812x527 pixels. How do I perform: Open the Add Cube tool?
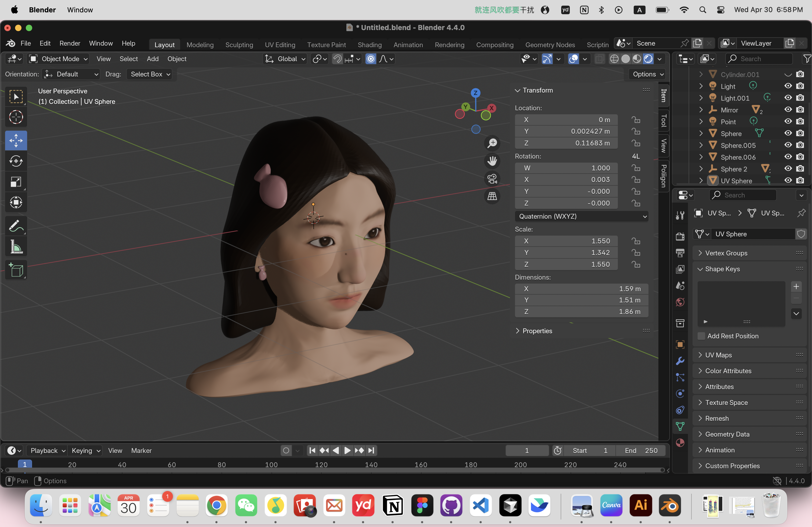pyautogui.click(x=16, y=270)
